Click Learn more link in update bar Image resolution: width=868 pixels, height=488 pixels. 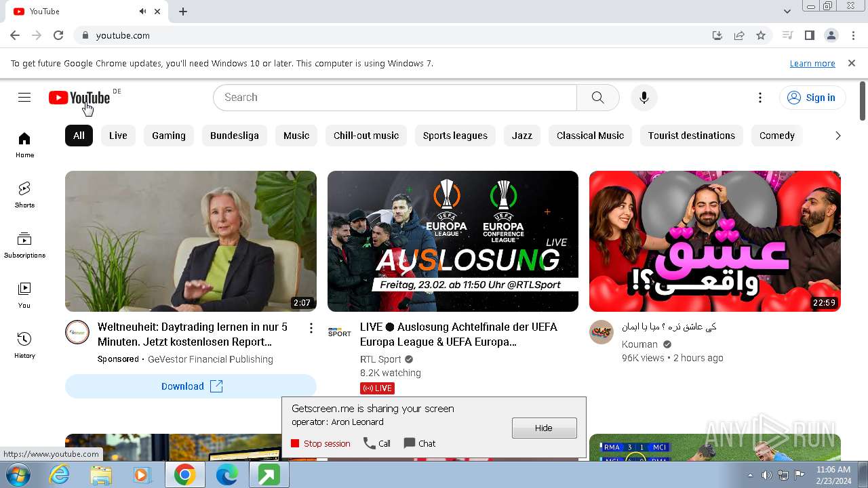click(812, 63)
